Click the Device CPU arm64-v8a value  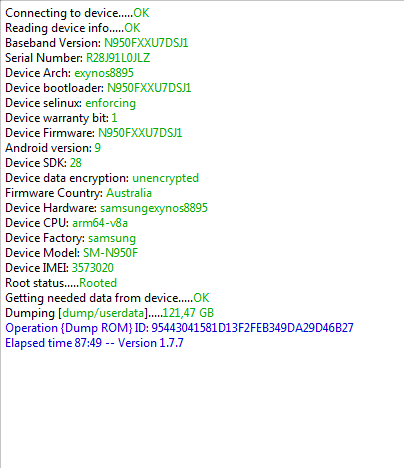(x=100, y=223)
